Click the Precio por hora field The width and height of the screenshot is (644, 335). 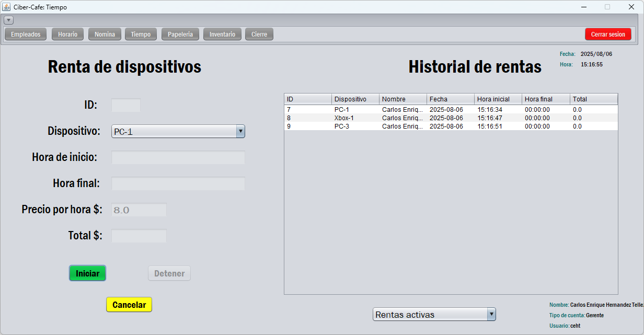(139, 210)
